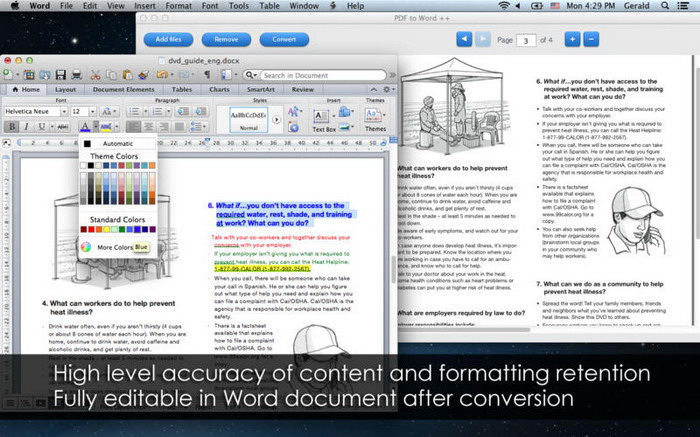Screen dimensions: 700x437
Task: Toggle Underline formatting button
Action: [42, 127]
